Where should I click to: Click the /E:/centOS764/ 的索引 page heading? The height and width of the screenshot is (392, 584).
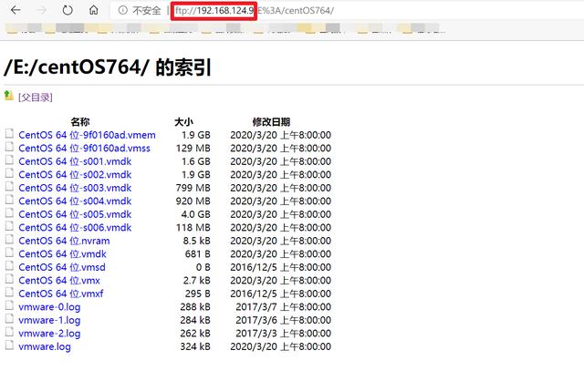pos(108,67)
